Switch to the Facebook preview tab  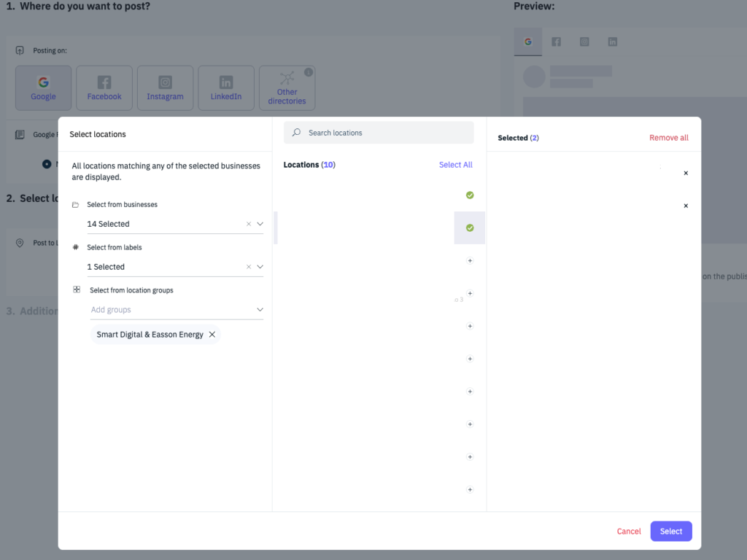tap(556, 42)
